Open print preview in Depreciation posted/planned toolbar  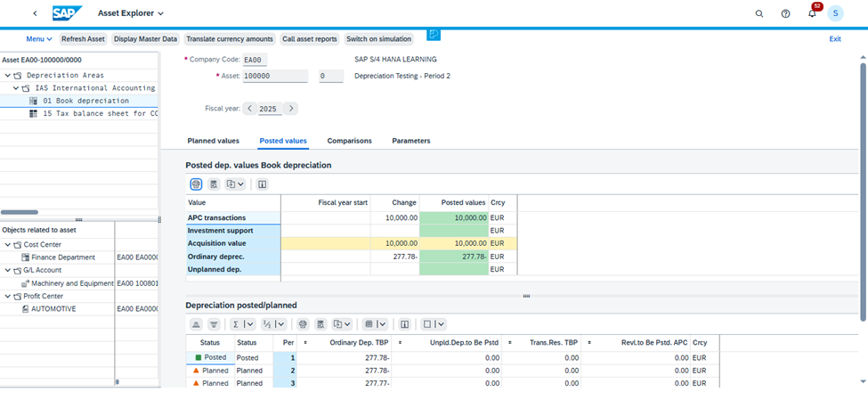pyautogui.click(x=320, y=324)
